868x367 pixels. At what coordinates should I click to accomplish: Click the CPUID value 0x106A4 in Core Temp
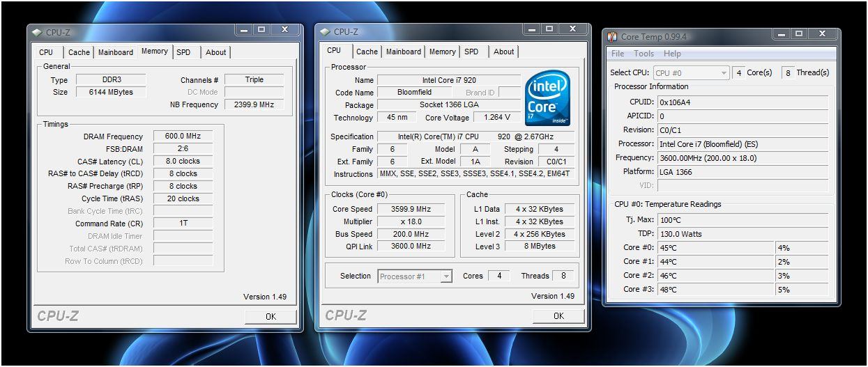(743, 102)
